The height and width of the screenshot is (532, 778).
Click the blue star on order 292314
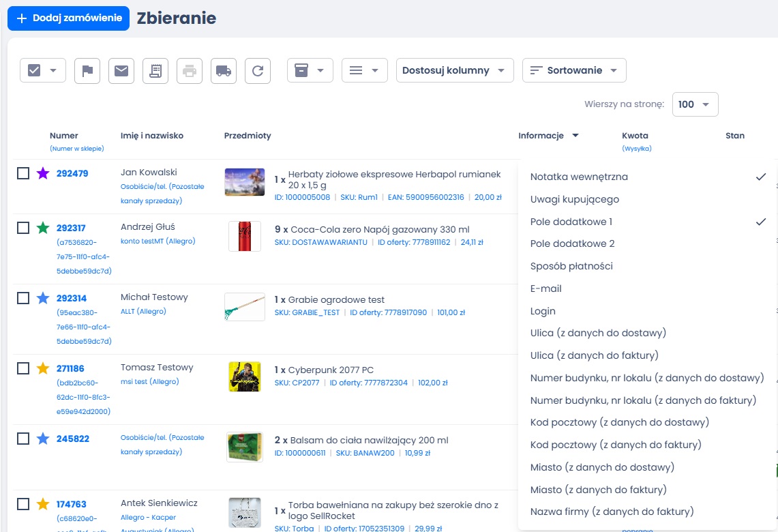tap(43, 298)
